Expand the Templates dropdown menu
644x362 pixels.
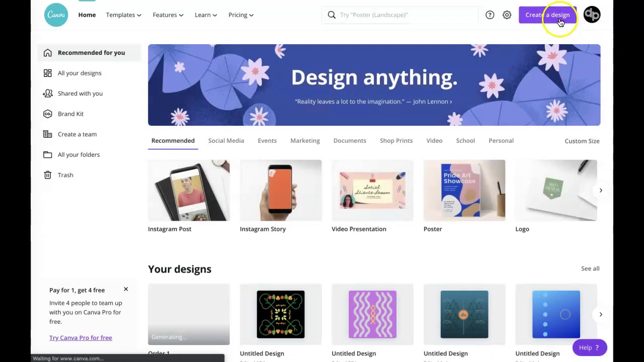(123, 15)
